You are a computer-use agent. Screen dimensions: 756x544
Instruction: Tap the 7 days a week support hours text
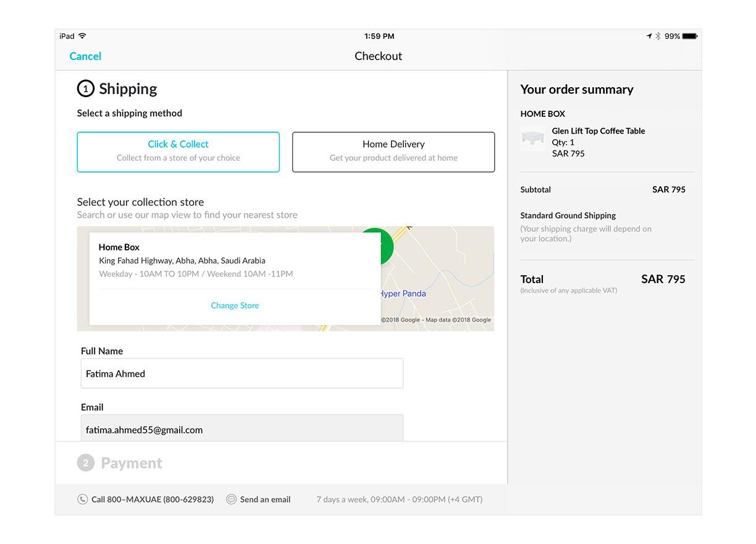tap(400, 499)
